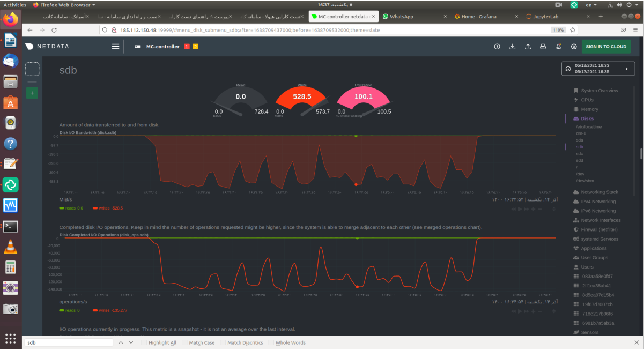
Task: Launch VLC from the dock
Action: [x=10, y=247]
